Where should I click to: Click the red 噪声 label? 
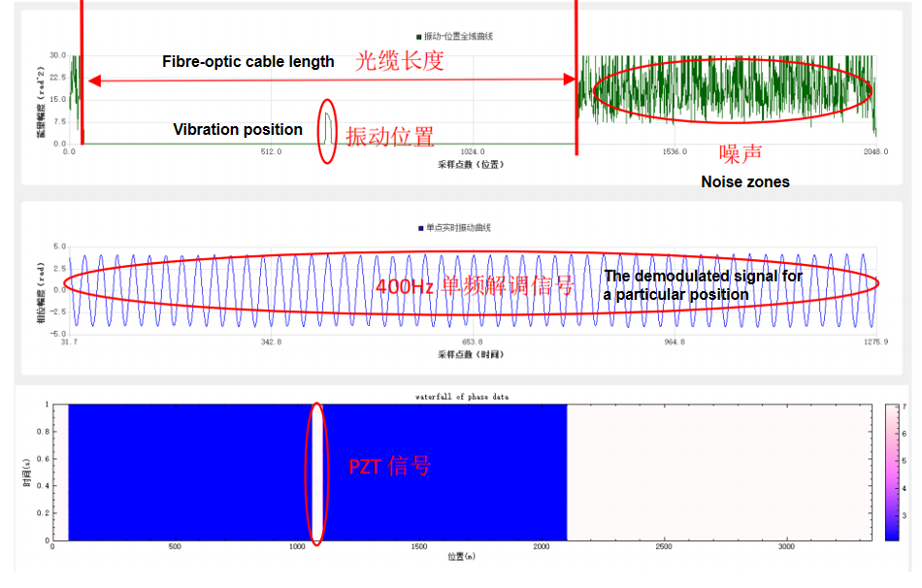pyautogui.click(x=741, y=154)
